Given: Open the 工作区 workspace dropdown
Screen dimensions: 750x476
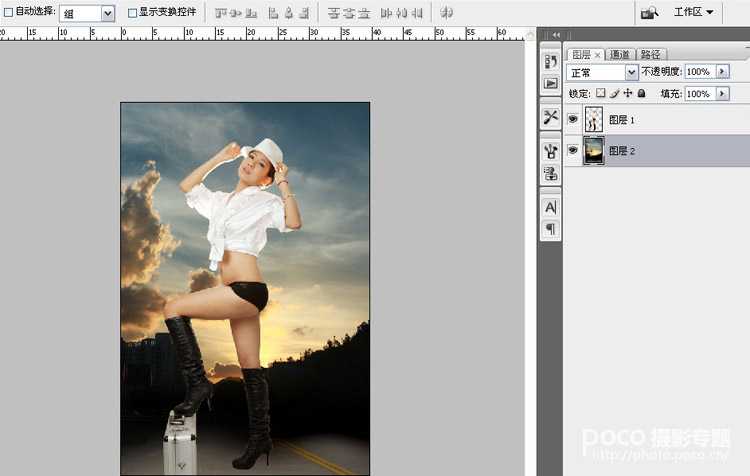Looking at the screenshot, I should [x=694, y=12].
